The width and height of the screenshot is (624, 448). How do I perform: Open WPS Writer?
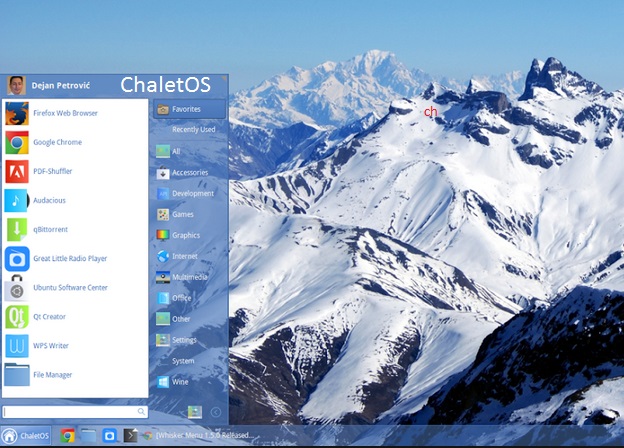coord(75,346)
